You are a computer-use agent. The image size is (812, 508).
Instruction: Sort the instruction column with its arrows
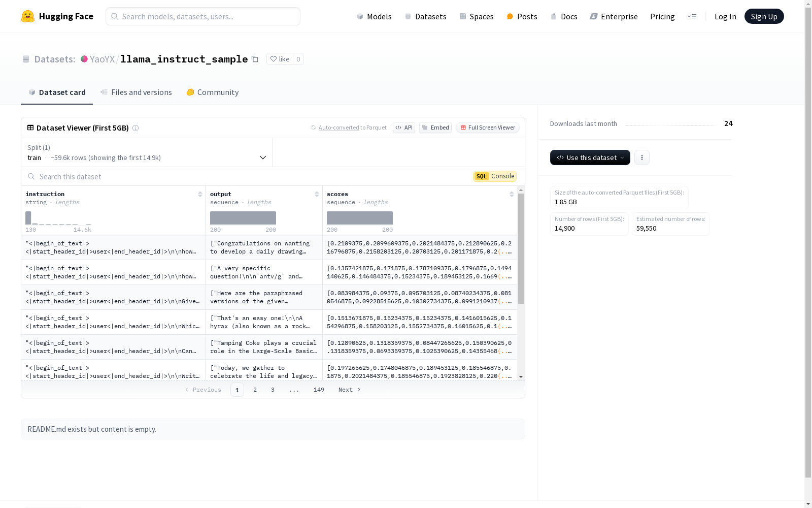click(200, 194)
